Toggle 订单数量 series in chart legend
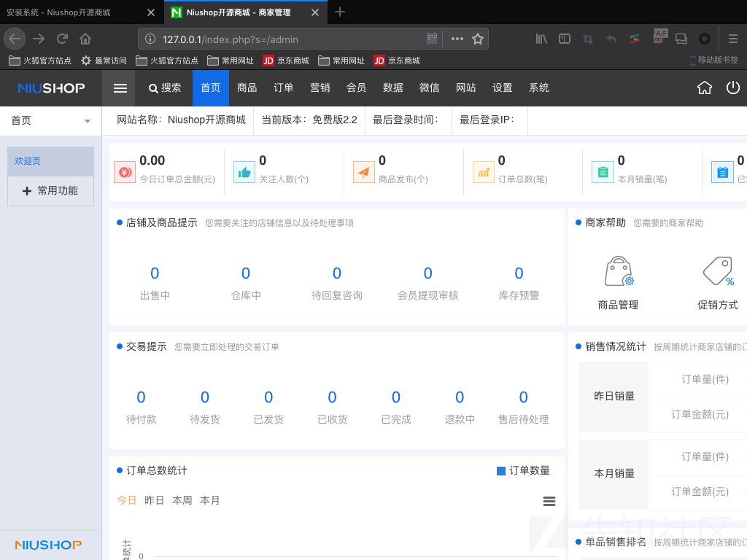This screenshot has height=560, width=747. [523, 470]
